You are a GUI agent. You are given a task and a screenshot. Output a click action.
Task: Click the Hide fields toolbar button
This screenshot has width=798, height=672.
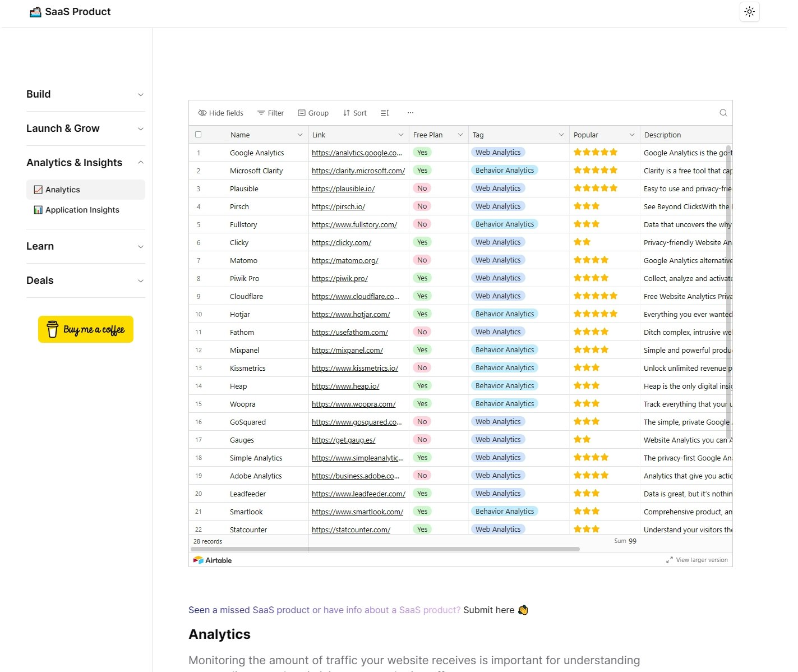coord(221,113)
